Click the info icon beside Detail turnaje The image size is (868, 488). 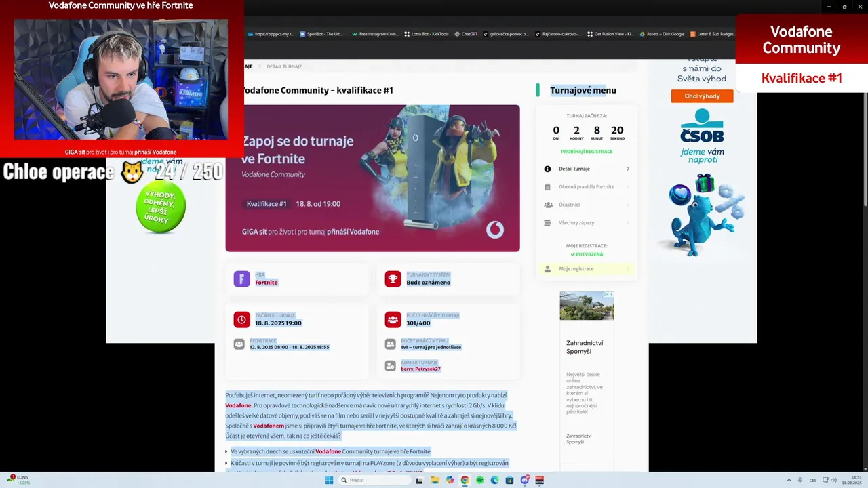point(547,169)
